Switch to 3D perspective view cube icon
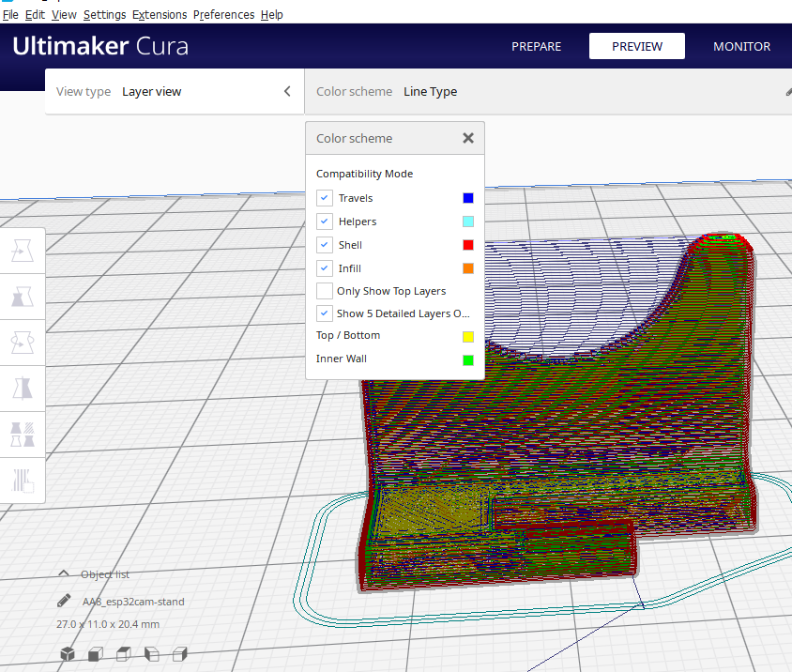 68,654
